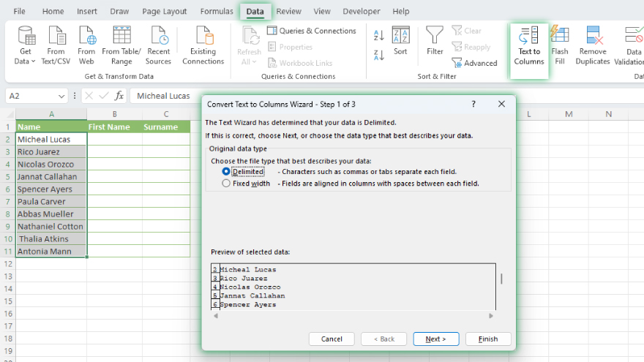Click the Properties ribbon item

pos(291,48)
